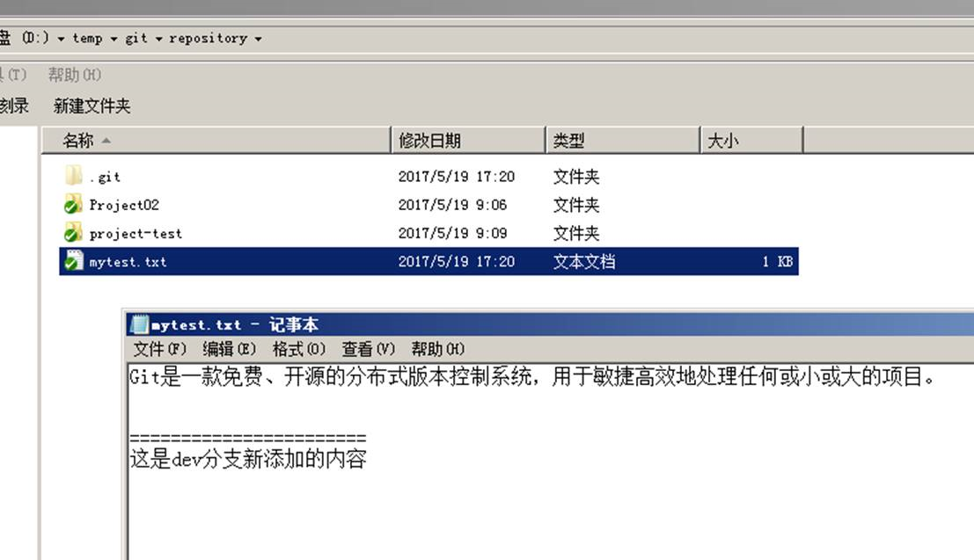Select the .git folder name
The width and height of the screenshot is (974, 560).
pyautogui.click(x=105, y=177)
